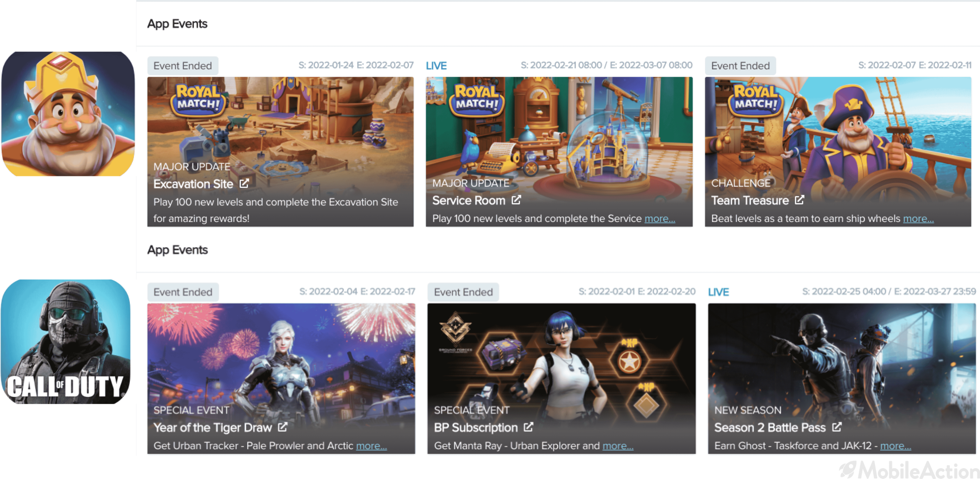The image size is (980, 479).
Task: Expand 'more...' on BP Subscription description
Action: [x=618, y=446]
